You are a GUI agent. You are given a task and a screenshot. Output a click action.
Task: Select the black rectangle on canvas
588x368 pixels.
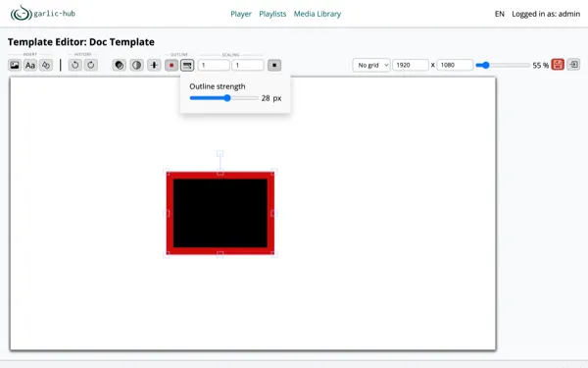tap(220, 213)
